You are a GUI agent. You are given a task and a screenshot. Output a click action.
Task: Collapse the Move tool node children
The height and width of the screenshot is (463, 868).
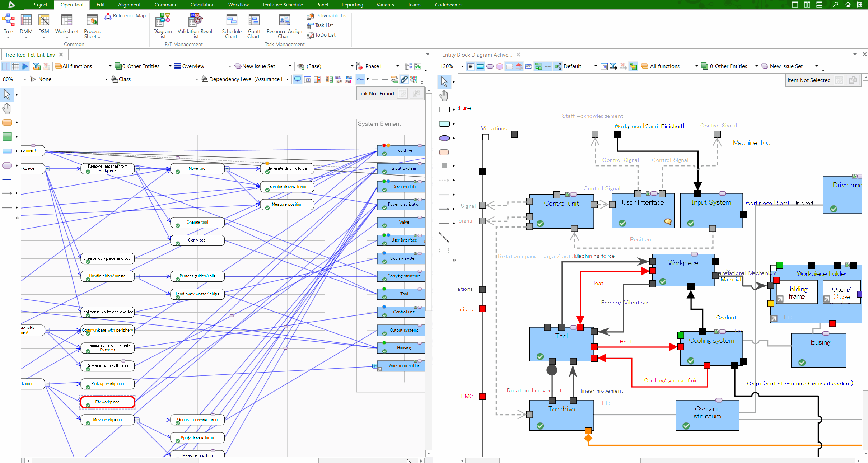pos(227,168)
